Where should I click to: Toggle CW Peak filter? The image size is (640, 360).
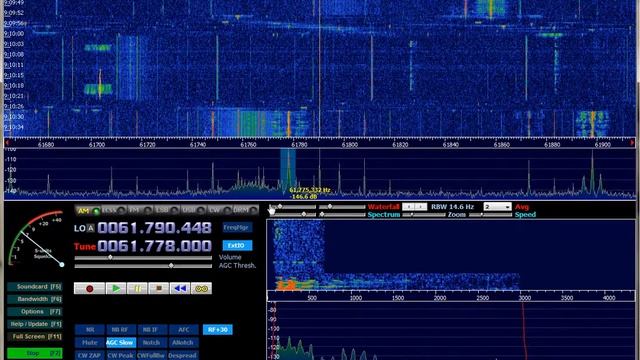pyautogui.click(x=121, y=356)
